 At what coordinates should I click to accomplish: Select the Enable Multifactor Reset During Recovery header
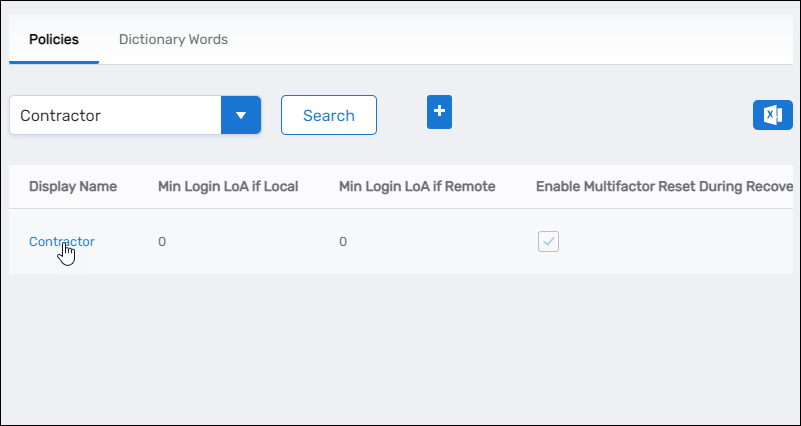coord(664,186)
